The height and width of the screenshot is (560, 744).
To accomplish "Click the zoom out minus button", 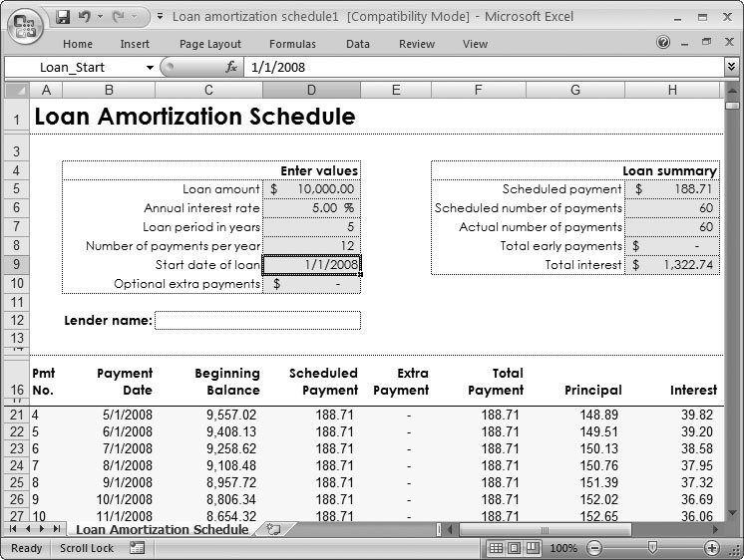I will 594,548.
